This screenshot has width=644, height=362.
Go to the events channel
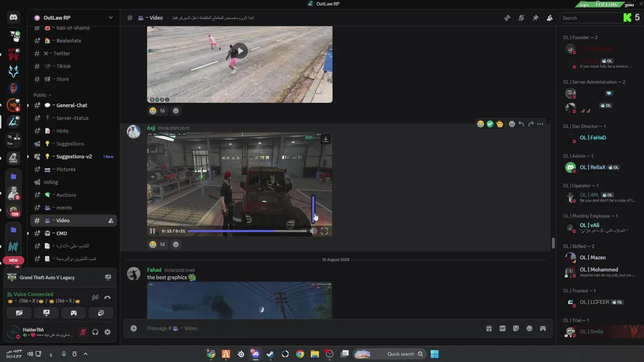pos(73,208)
